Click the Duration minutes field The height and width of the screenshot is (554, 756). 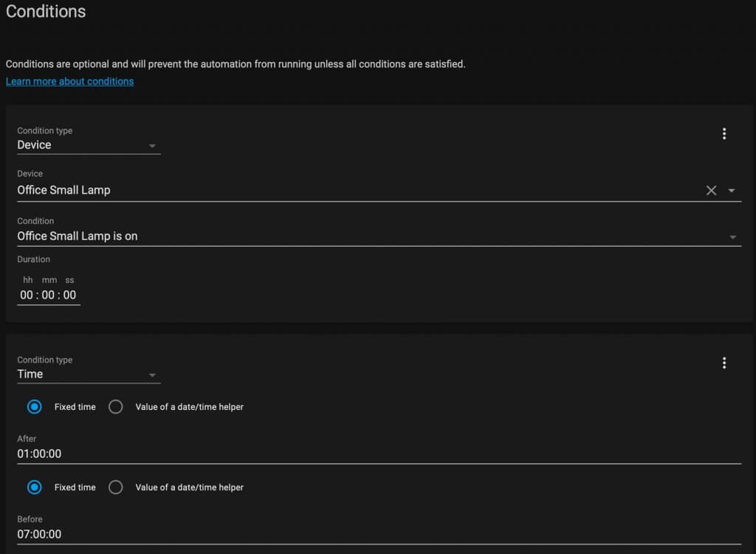(48, 295)
